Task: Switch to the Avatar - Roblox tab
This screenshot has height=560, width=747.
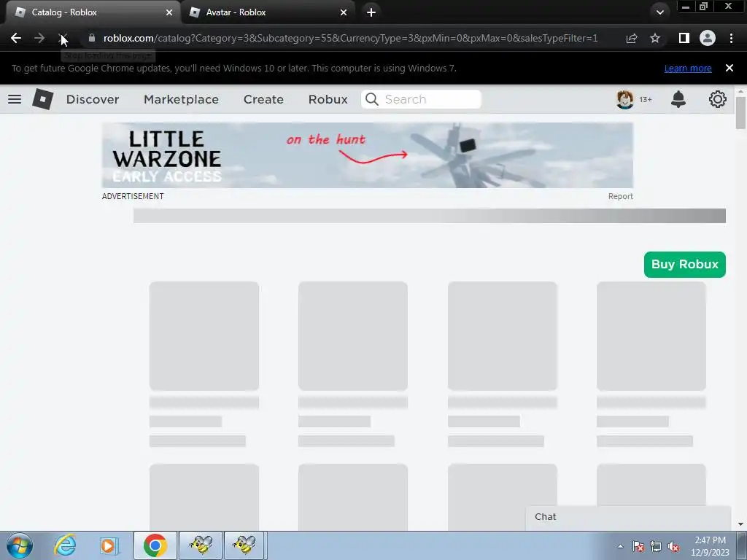Action: [268, 12]
